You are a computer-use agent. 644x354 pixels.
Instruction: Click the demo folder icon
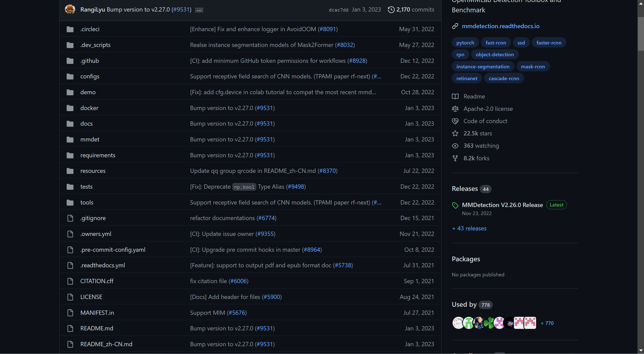click(70, 92)
